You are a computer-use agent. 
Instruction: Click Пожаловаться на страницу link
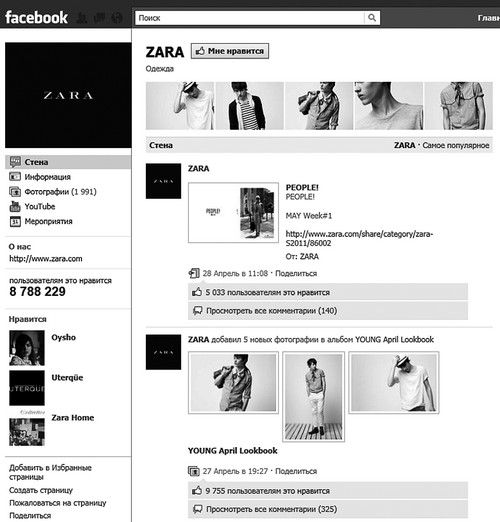tap(58, 503)
